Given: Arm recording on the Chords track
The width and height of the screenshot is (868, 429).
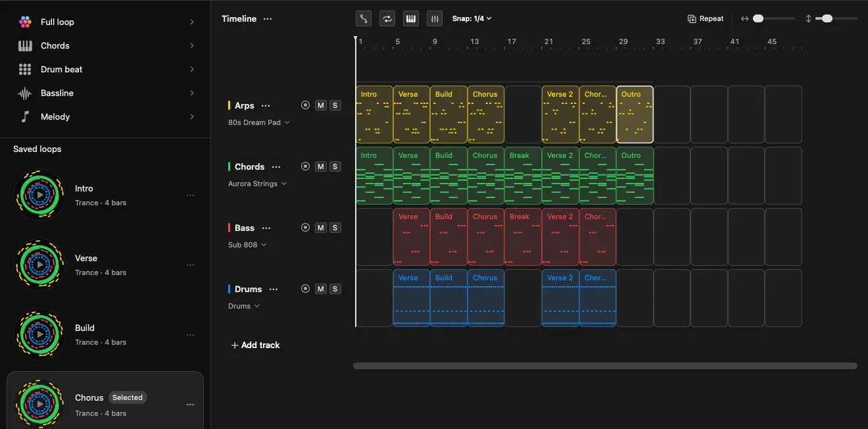Looking at the screenshot, I should coord(305,166).
